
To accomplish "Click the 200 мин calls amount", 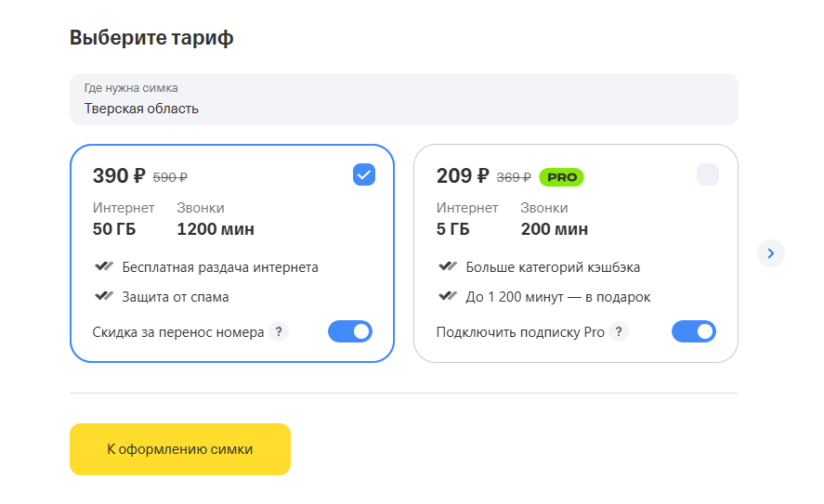I will [x=554, y=229].
